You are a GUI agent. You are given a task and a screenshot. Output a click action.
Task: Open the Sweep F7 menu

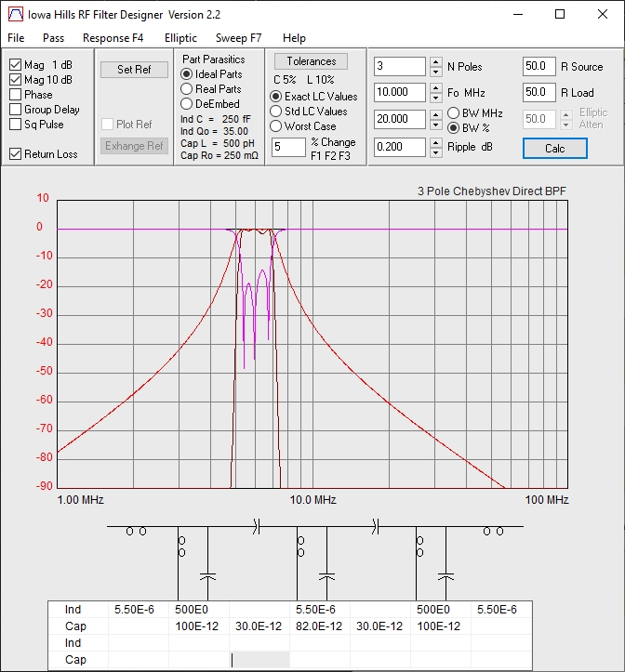(238, 38)
